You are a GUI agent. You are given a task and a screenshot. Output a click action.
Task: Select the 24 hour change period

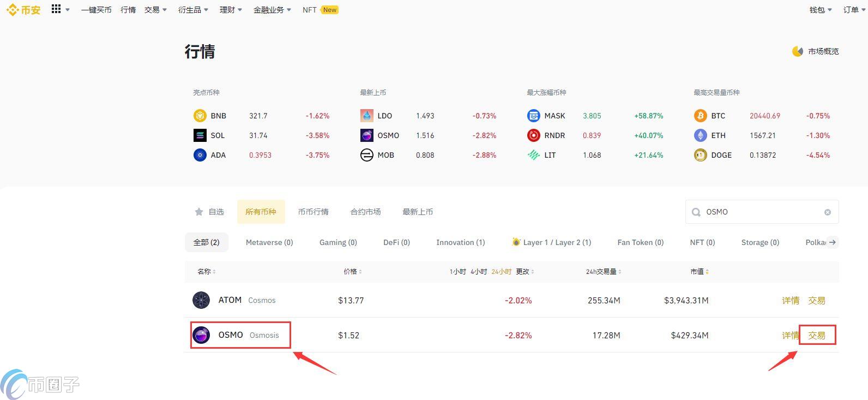(x=501, y=271)
